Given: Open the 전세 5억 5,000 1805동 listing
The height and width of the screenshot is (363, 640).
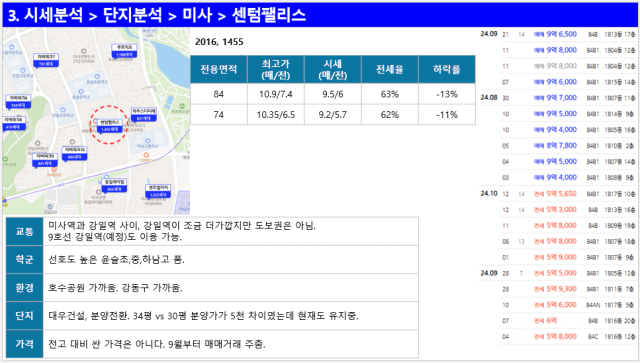Looking at the screenshot, I should (569, 273).
